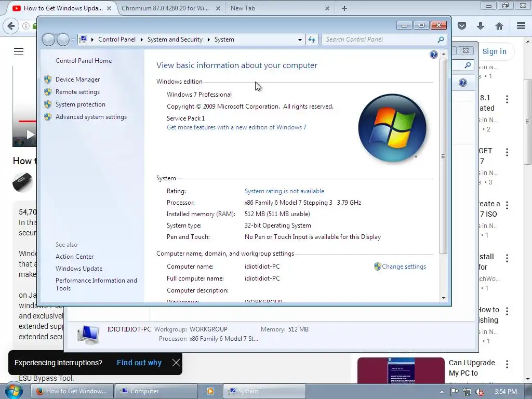Click the Back arrow in System window
The image size is (532, 399).
[48, 39]
